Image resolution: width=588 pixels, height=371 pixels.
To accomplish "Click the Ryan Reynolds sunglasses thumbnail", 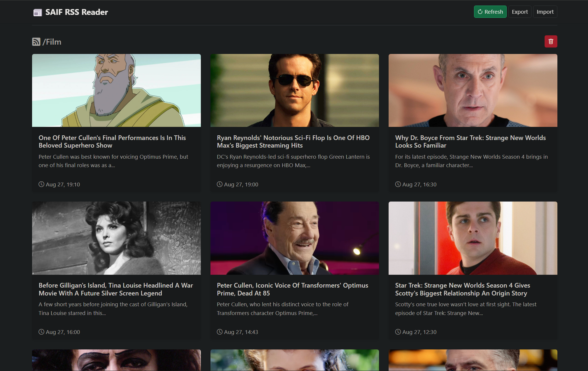I will pyautogui.click(x=294, y=90).
